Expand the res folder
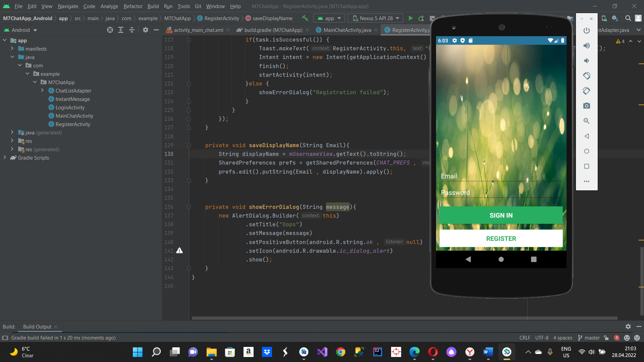Image resolution: width=644 pixels, height=362 pixels. [12, 141]
